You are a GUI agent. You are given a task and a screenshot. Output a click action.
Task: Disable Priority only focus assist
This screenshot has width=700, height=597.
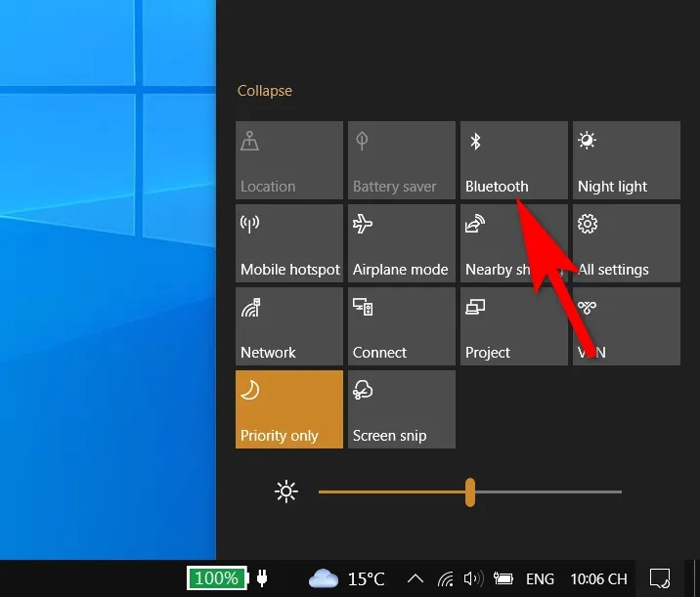click(x=289, y=408)
